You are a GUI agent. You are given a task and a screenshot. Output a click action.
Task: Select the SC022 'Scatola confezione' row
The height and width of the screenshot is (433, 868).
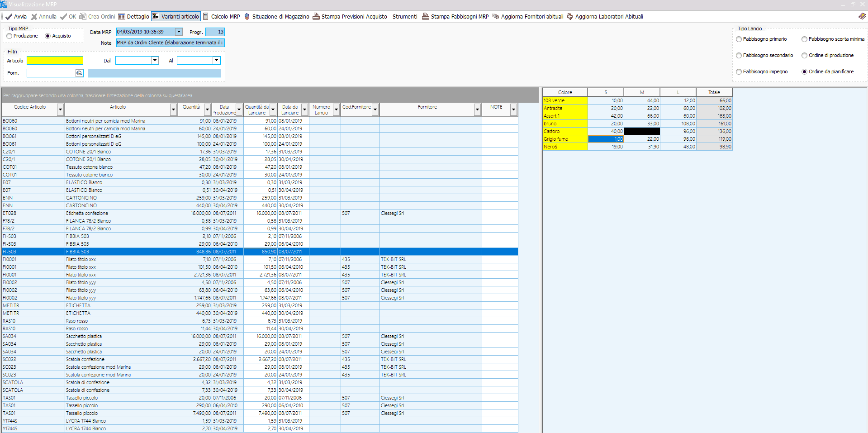[x=260, y=359]
